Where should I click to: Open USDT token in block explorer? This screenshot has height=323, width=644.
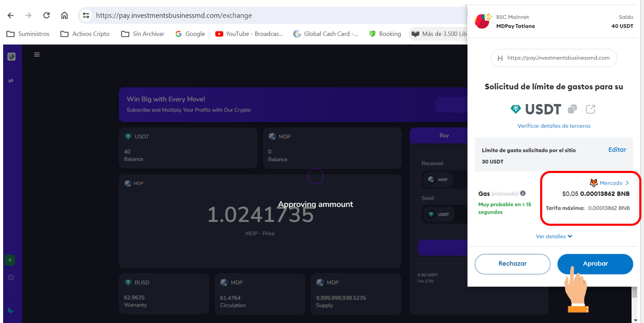[590, 109]
